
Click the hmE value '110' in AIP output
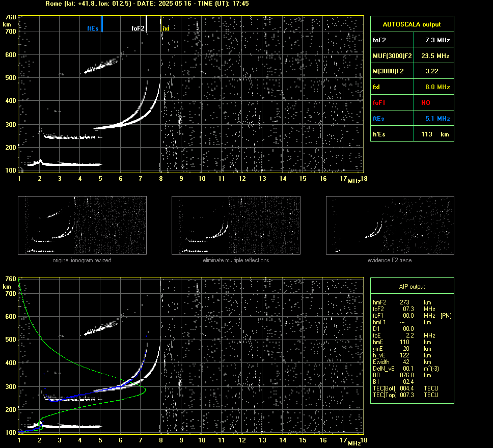(405, 342)
